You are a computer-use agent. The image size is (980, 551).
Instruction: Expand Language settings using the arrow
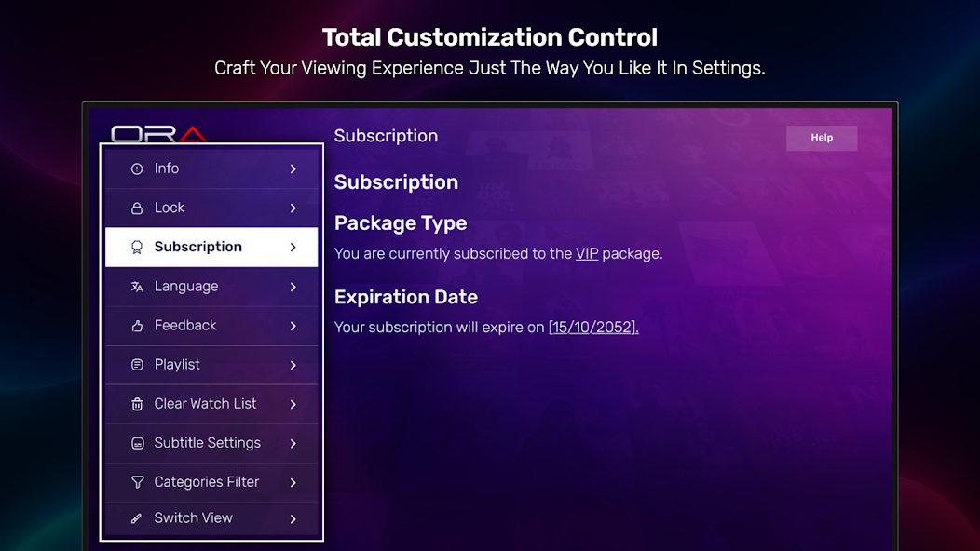295,287
